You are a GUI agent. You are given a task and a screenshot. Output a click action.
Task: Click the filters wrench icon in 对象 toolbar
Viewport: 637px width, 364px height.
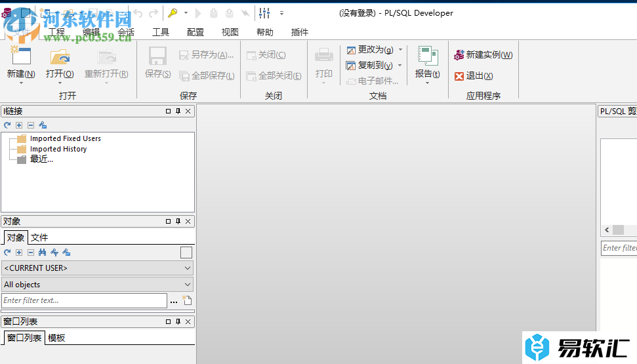[54, 253]
